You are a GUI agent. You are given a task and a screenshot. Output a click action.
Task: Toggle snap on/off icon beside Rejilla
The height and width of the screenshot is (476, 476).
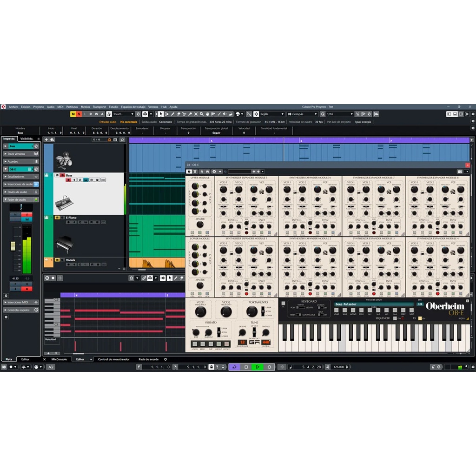(256, 114)
